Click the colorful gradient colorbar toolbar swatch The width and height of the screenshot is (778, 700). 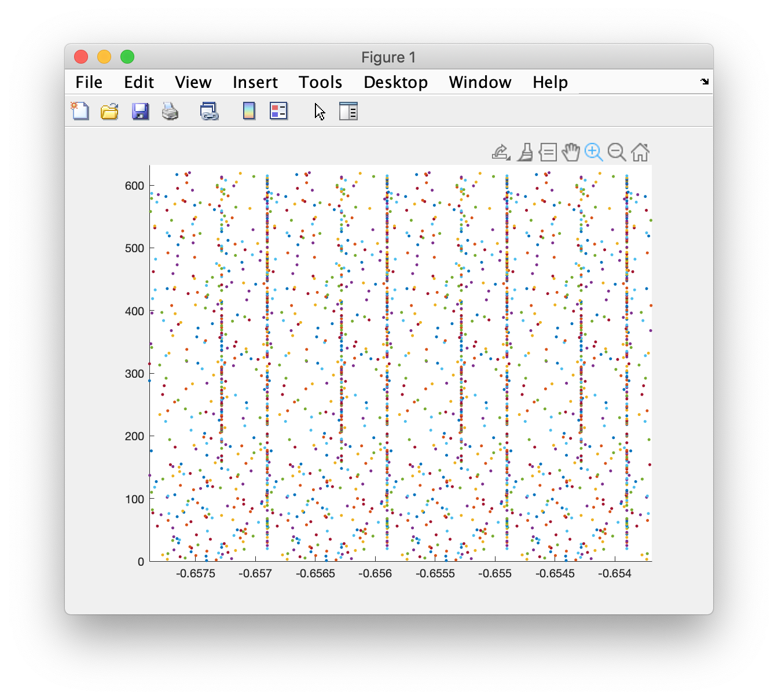(248, 110)
